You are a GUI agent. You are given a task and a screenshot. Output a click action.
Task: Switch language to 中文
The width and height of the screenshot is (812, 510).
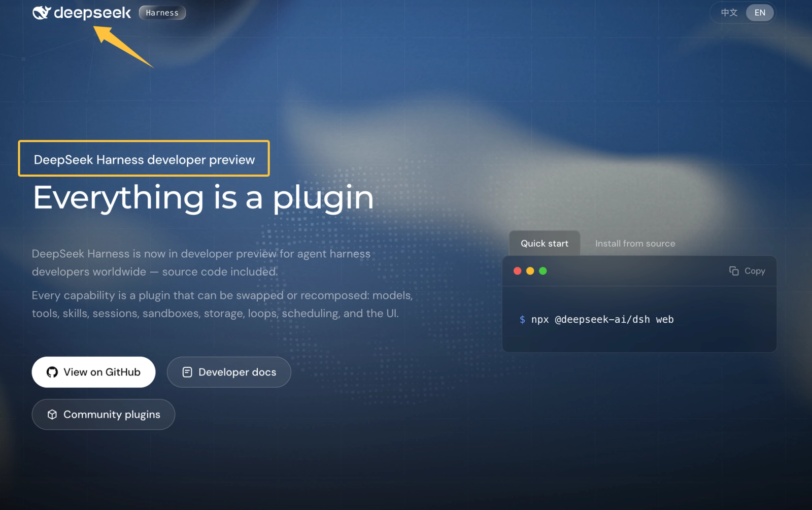coord(729,13)
